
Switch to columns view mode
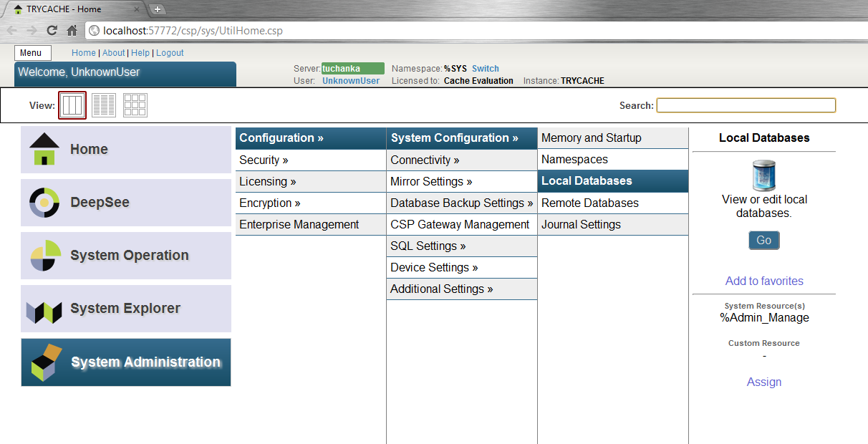click(72, 105)
